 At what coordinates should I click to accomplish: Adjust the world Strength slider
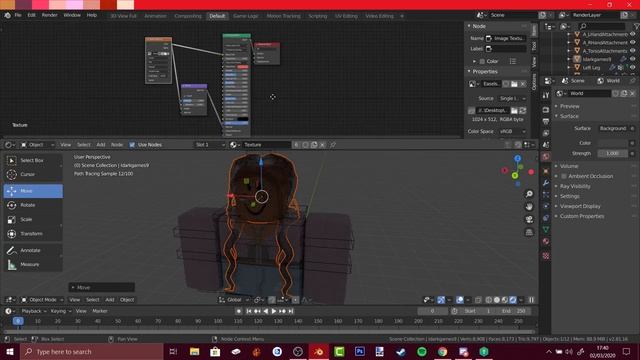[613, 153]
